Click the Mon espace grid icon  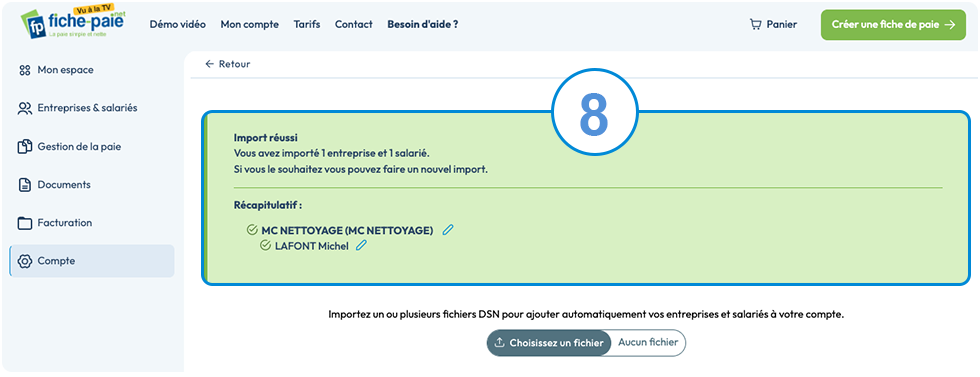point(25,70)
